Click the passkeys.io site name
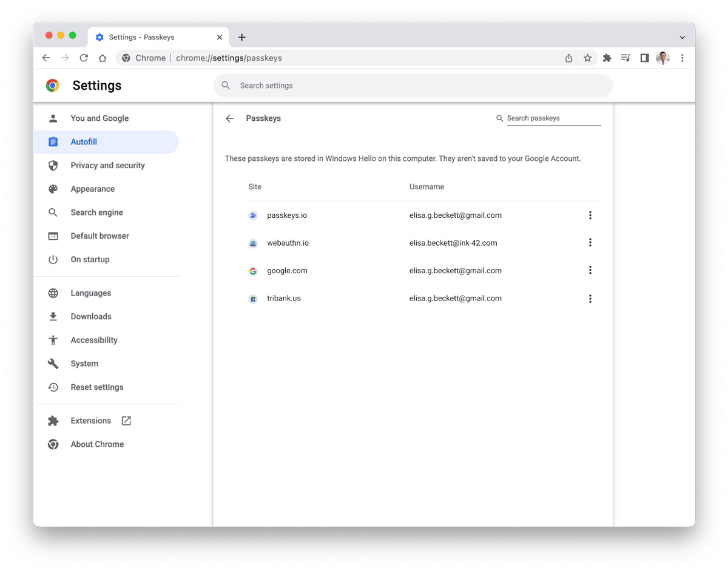 tap(287, 215)
